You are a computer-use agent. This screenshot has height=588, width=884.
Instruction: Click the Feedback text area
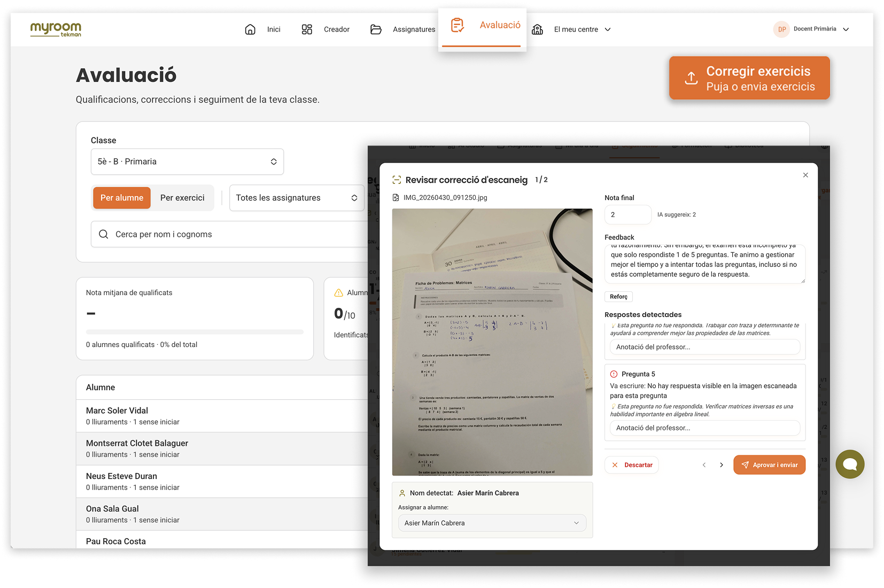(x=705, y=264)
